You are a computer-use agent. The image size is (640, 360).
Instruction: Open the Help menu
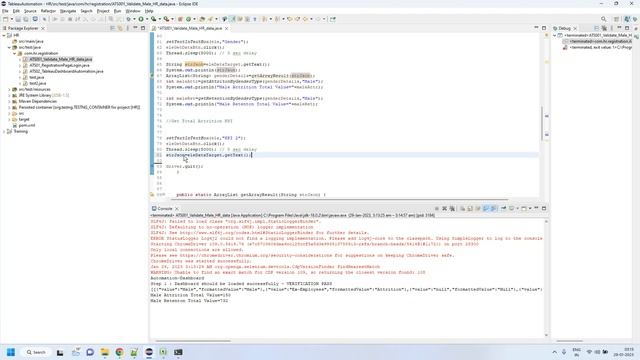click(x=149, y=11)
